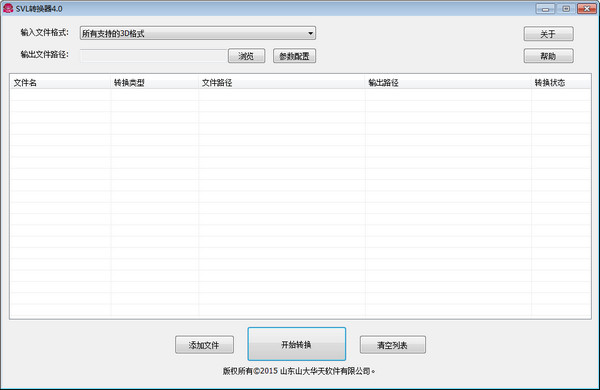This screenshot has height=390, width=600.
Task: Click the output file path field
Action: (x=153, y=56)
